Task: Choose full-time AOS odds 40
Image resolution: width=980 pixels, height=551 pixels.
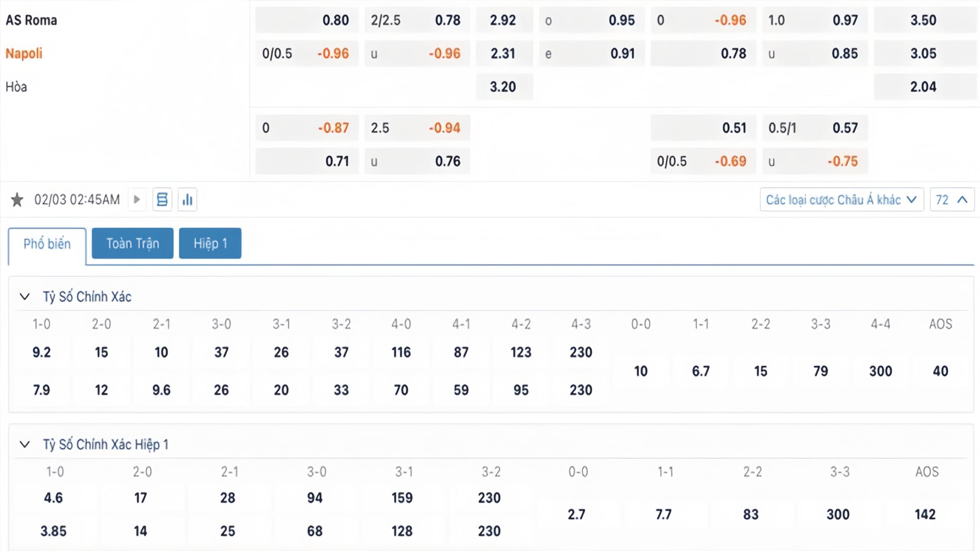Action: coord(940,371)
